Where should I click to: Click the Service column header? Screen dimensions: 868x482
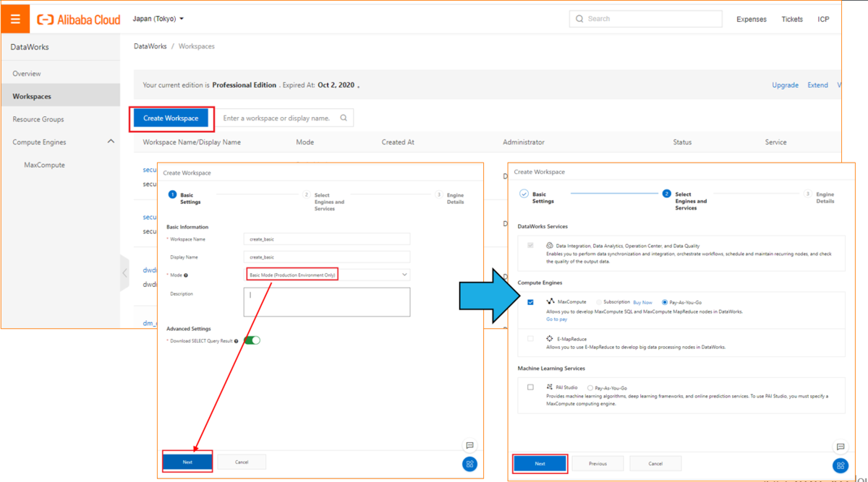click(775, 142)
